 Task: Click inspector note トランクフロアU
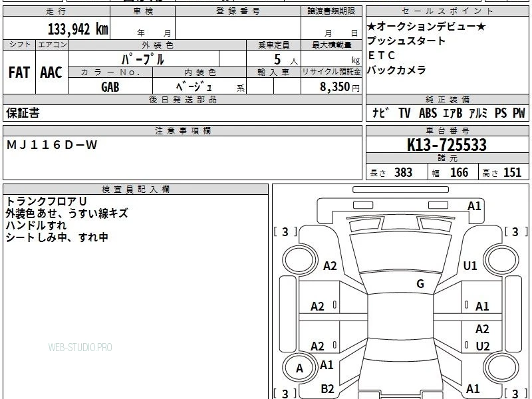click(x=47, y=201)
